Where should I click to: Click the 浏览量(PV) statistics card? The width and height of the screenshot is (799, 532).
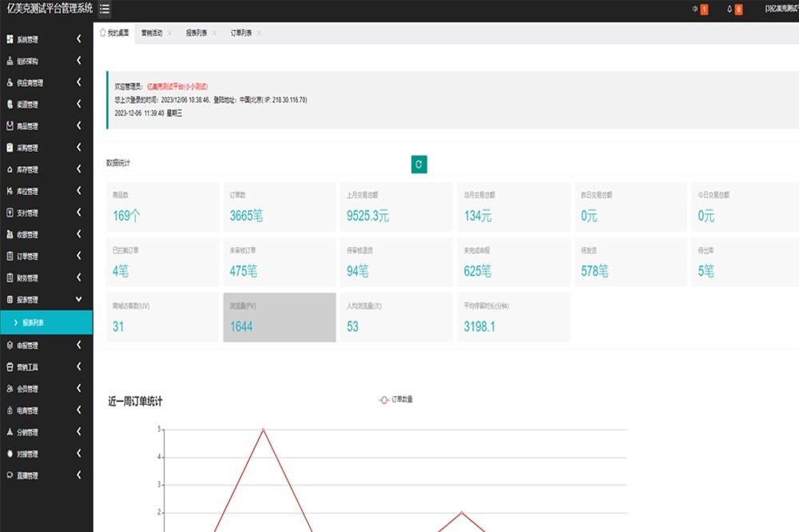coord(279,317)
